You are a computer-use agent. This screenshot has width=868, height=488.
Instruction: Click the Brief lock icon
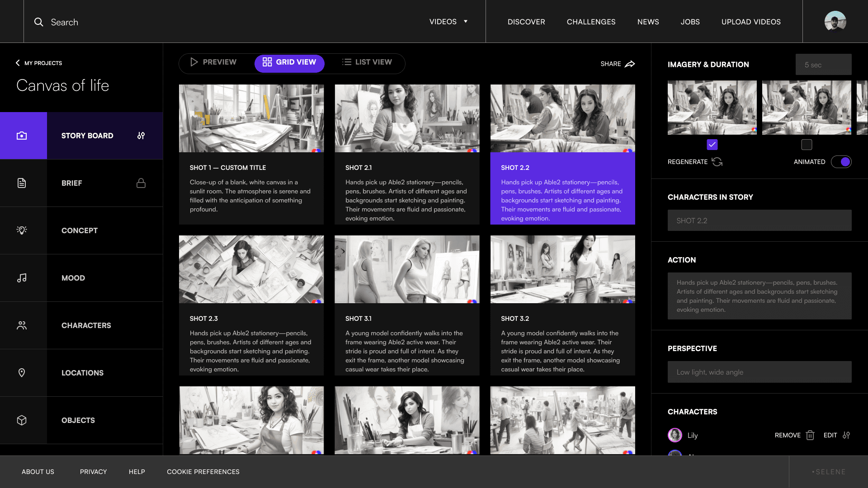pyautogui.click(x=141, y=183)
